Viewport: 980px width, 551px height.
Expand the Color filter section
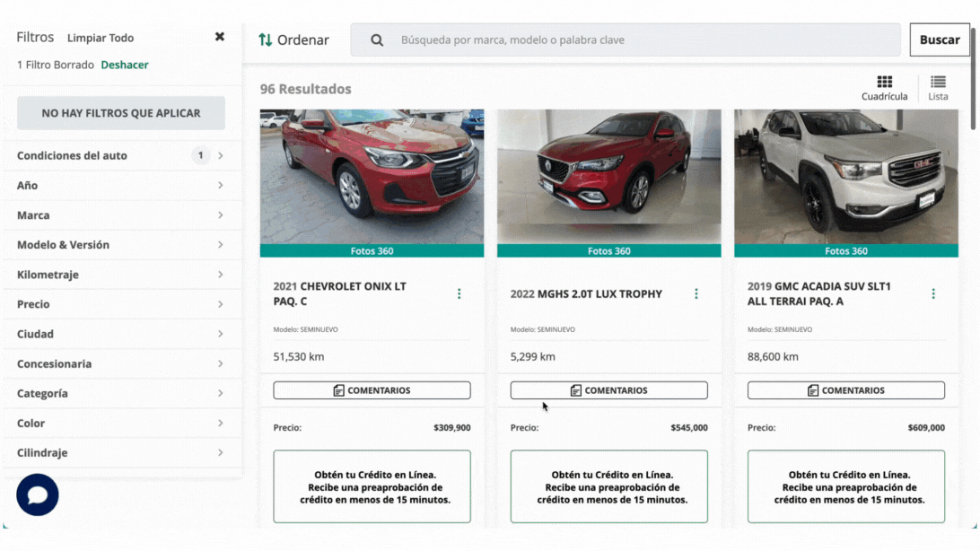(120, 423)
